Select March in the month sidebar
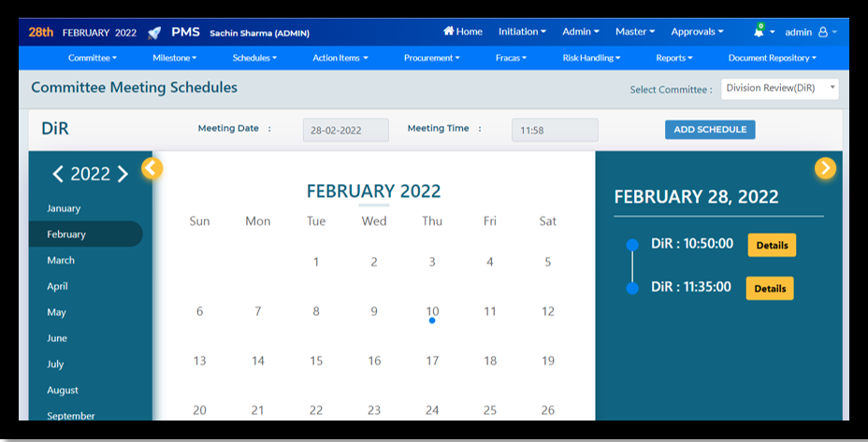 pos(61,261)
